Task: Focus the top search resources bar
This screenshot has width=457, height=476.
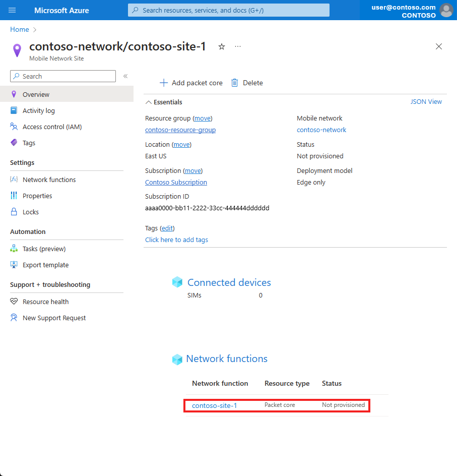Action: click(x=229, y=10)
